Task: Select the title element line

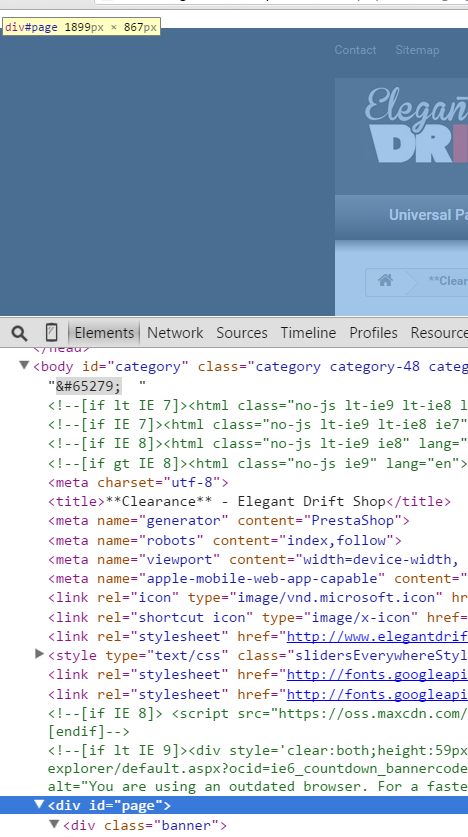Action: click(x=250, y=501)
